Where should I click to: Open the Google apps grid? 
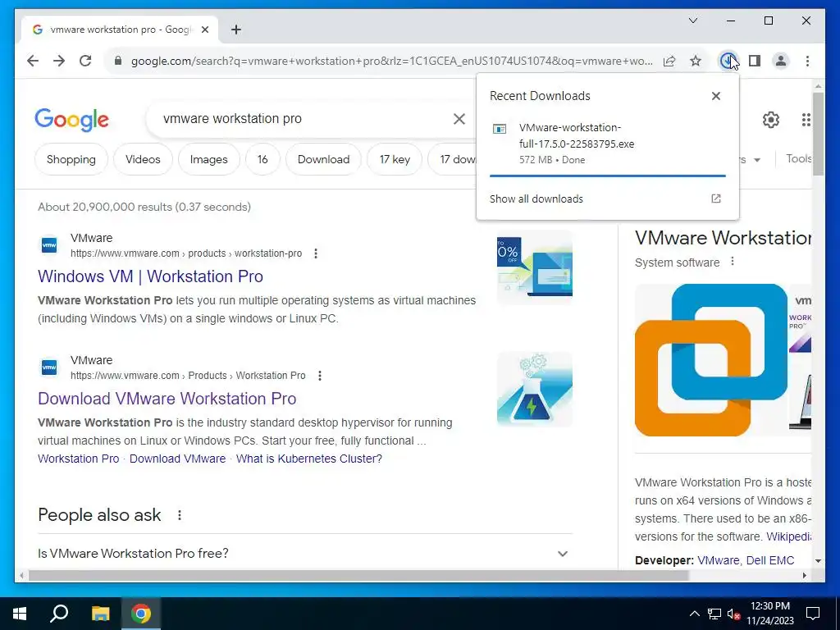(806, 120)
